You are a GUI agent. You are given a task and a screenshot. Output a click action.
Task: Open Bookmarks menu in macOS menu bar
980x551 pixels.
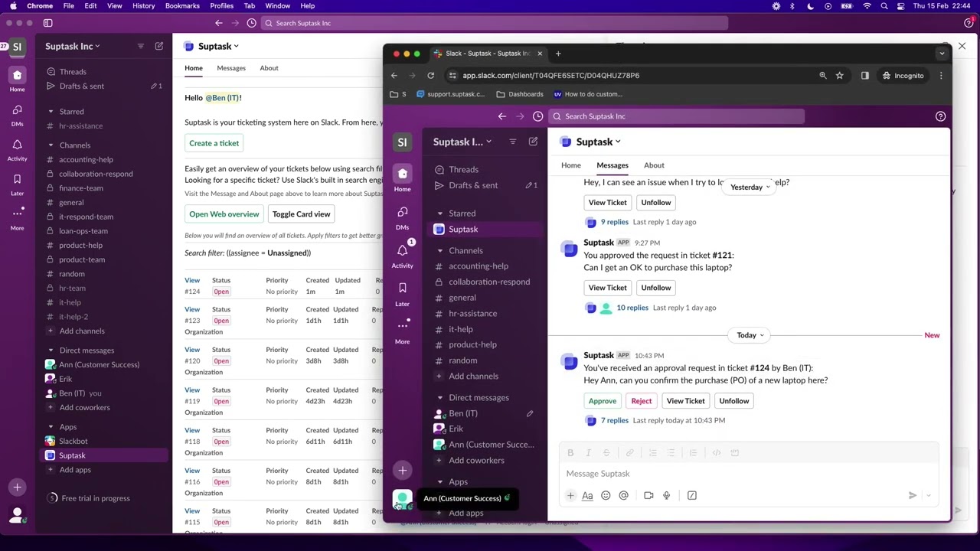point(182,5)
